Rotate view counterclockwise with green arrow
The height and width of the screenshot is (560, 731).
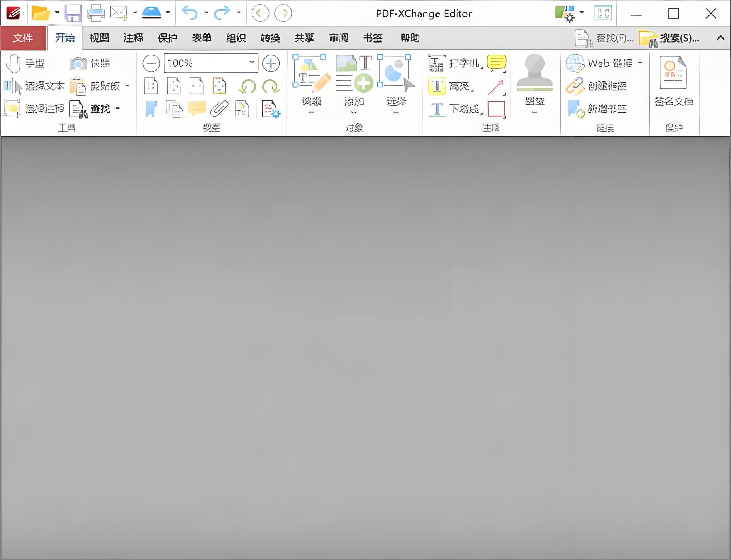click(248, 86)
